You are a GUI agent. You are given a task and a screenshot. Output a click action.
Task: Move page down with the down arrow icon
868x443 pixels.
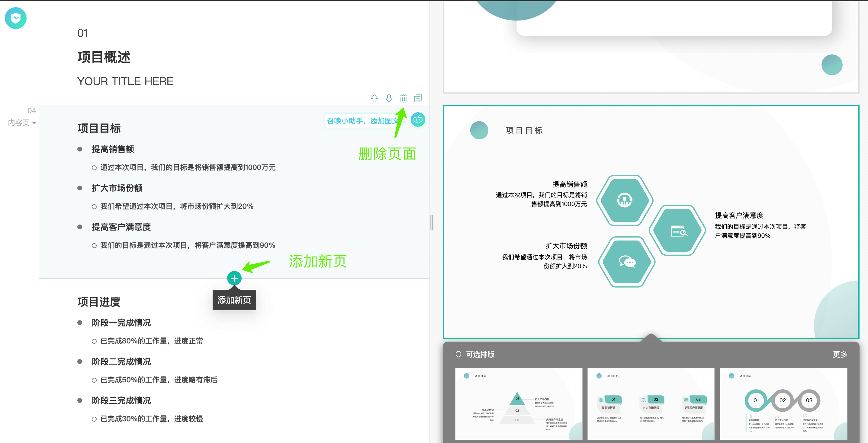[389, 98]
